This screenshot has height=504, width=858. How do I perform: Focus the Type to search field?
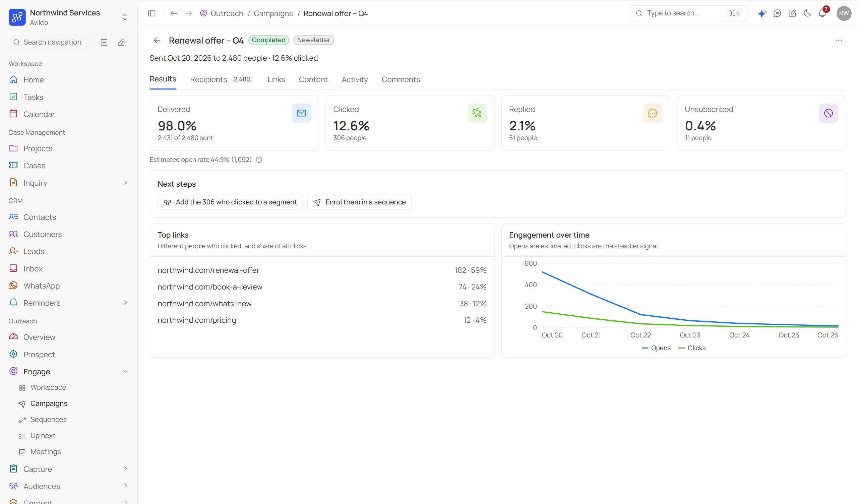(688, 13)
